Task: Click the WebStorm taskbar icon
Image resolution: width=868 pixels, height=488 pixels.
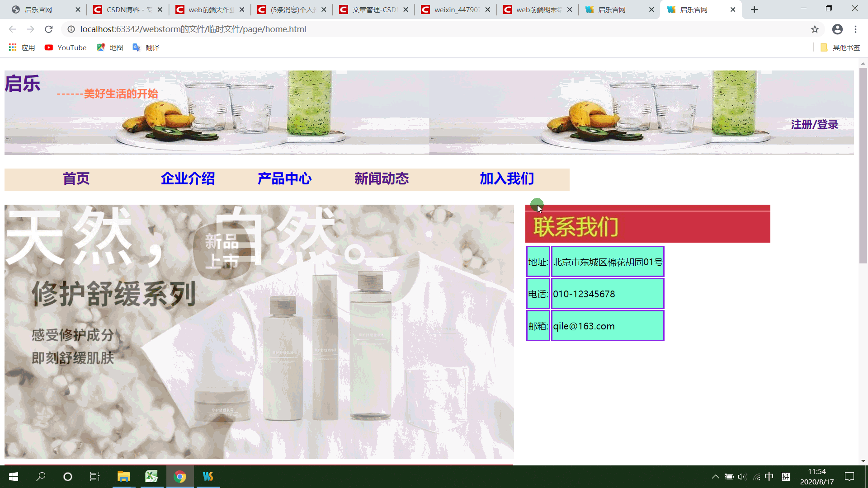Action: [x=208, y=476]
